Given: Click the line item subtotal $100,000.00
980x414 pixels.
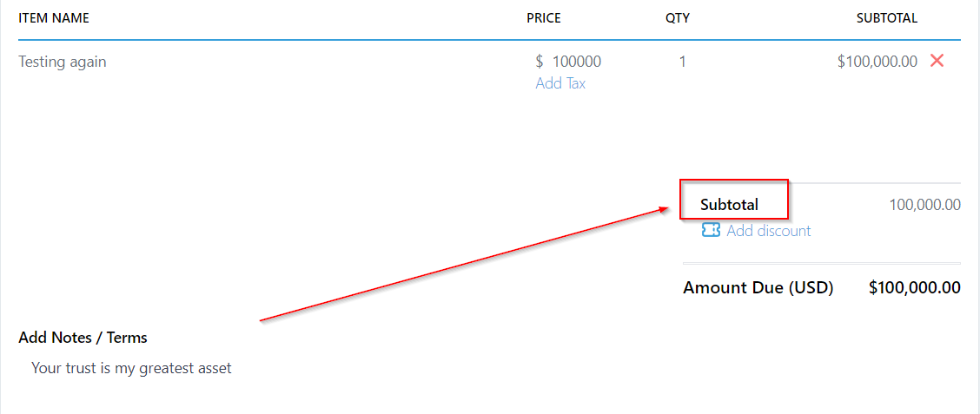Looking at the screenshot, I should (877, 62).
